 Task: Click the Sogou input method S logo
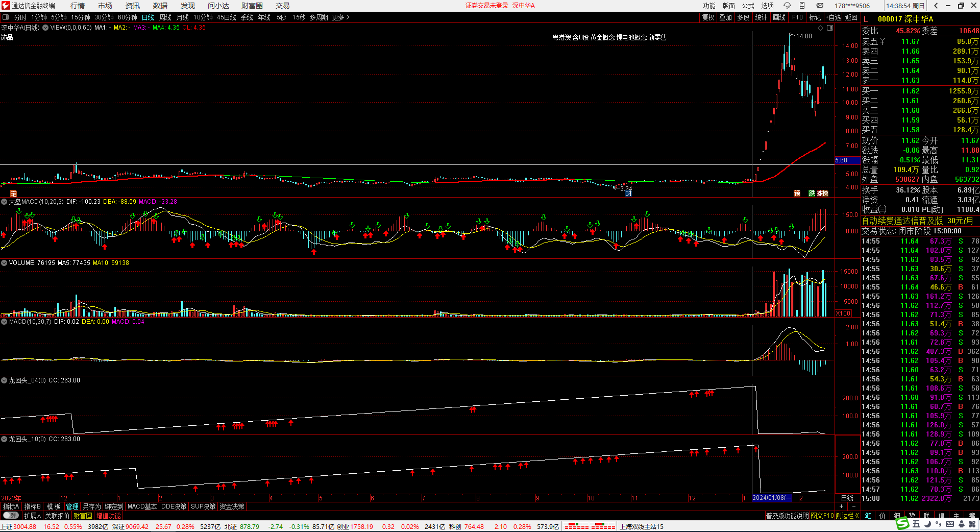coord(903,523)
